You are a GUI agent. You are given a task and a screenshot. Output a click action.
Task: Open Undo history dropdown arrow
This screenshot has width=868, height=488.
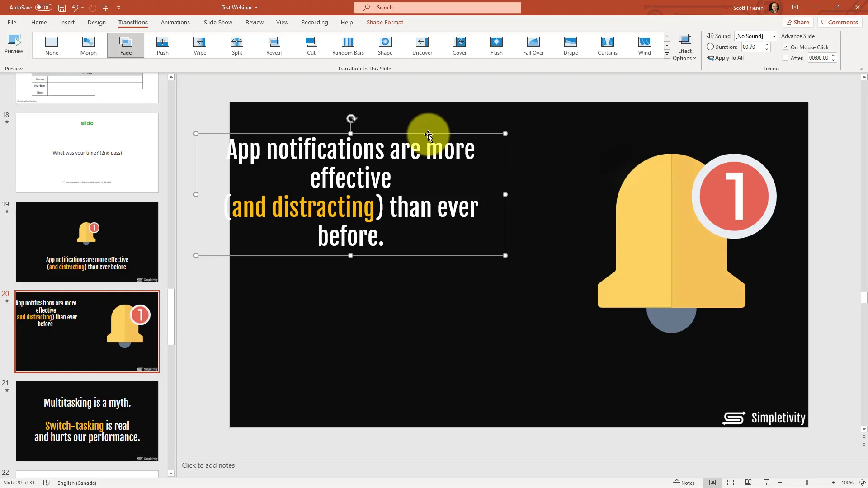tap(83, 8)
